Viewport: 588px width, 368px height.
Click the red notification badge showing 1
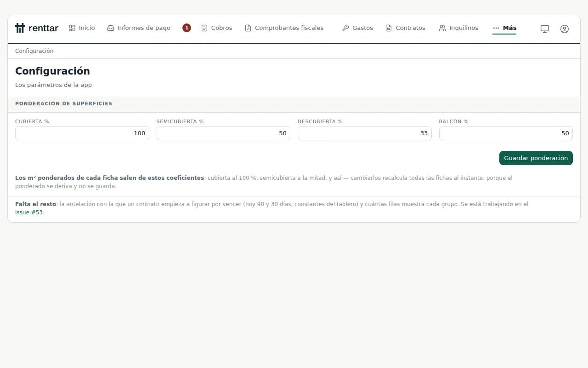[187, 28]
